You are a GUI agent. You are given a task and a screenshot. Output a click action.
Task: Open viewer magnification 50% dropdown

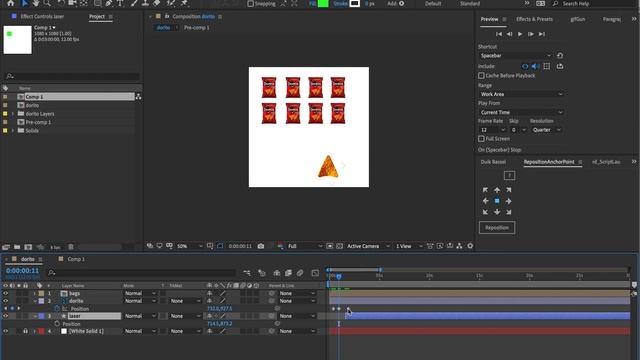(189, 246)
